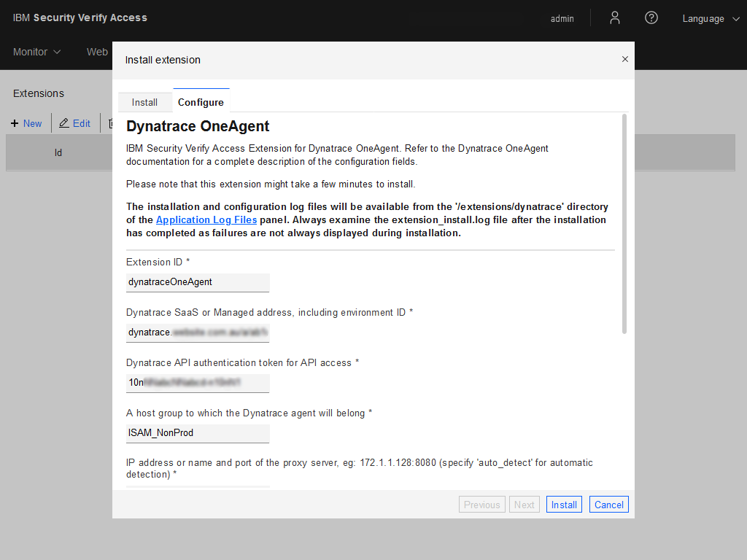
Task: Open the Monitor menu
Action: pos(36,52)
